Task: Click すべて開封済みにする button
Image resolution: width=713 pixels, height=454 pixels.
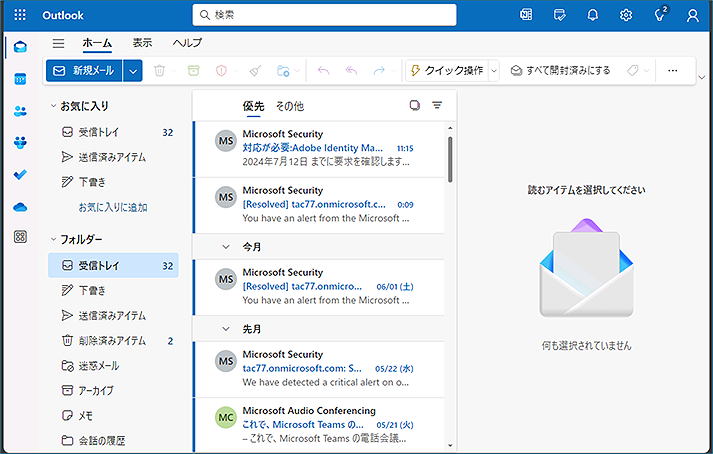Action: 560,71
